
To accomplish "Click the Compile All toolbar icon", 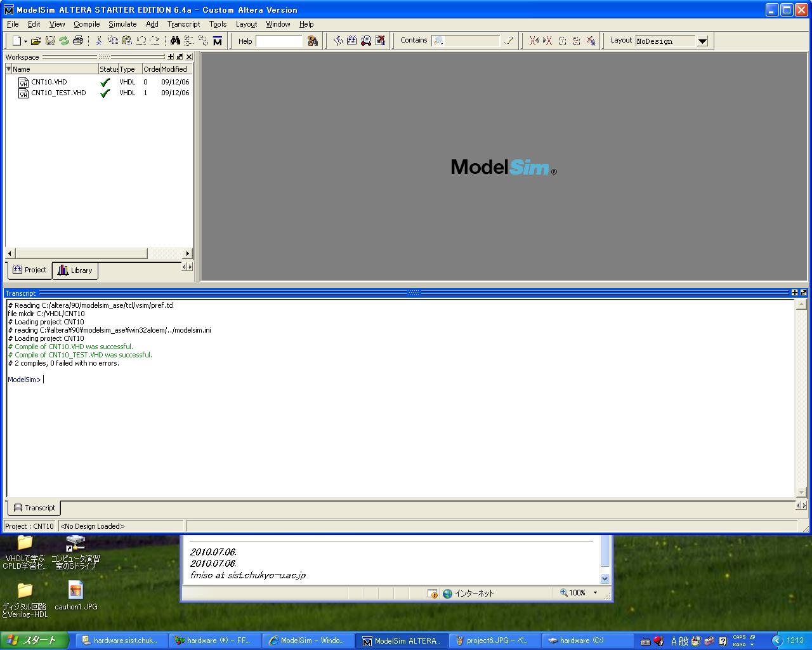I will tap(352, 41).
